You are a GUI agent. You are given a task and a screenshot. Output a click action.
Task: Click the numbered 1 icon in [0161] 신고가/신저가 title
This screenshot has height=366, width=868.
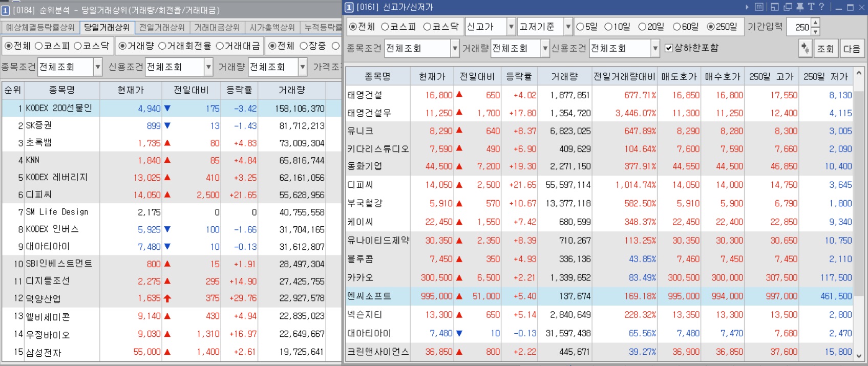[x=349, y=7]
